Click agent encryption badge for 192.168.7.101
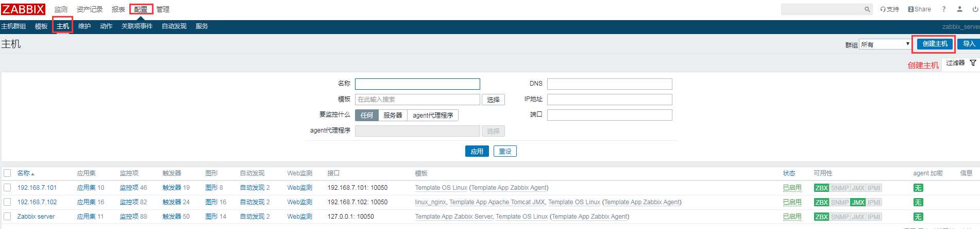This screenshot has height=229, width=980. point(918,188)
